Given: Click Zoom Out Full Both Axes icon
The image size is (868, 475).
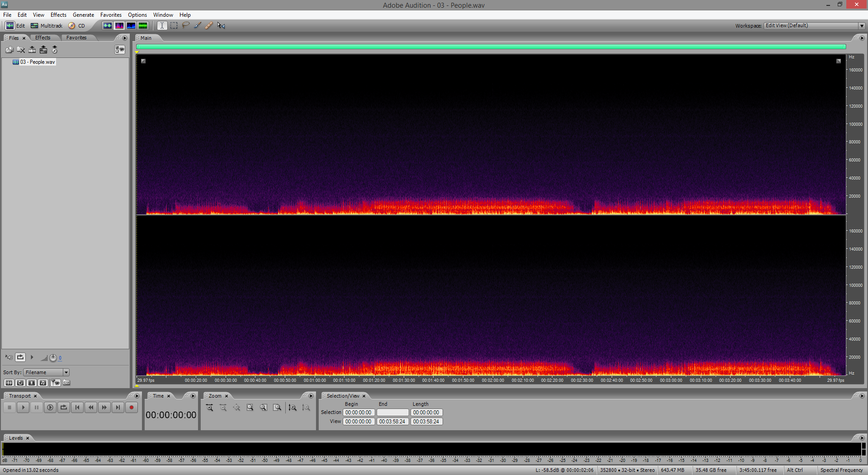Looking at the screenshot, I should click(x=237, y=408).
